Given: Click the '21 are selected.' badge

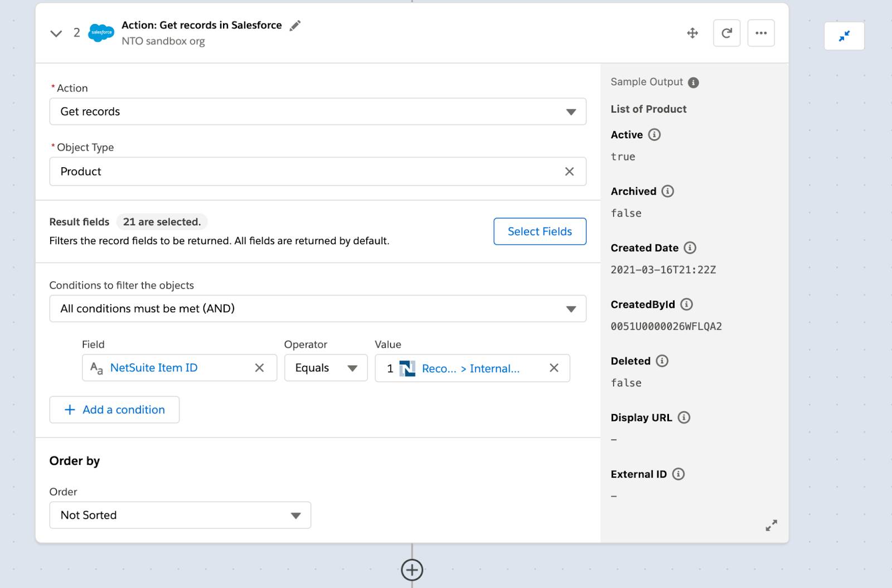Looking at the screenshot, I should 162,222.
